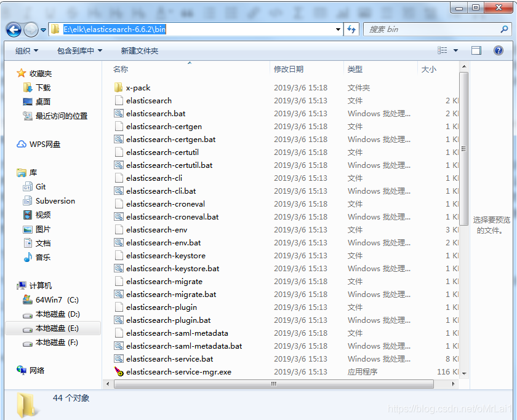Screen dimensions: 517x420
Task: Select the elasticsearch-migrate.bat file name
Action: (x=171, y=295)
